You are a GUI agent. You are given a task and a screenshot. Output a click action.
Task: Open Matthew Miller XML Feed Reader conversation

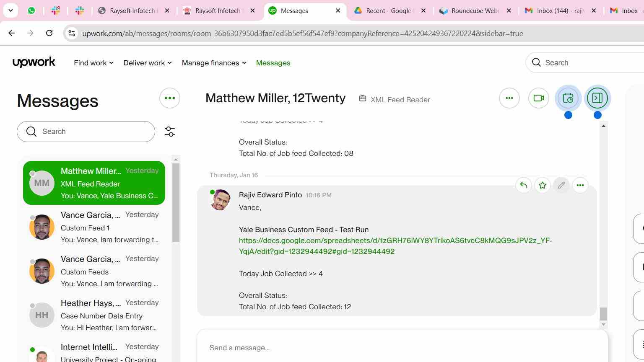coord(94,183)
